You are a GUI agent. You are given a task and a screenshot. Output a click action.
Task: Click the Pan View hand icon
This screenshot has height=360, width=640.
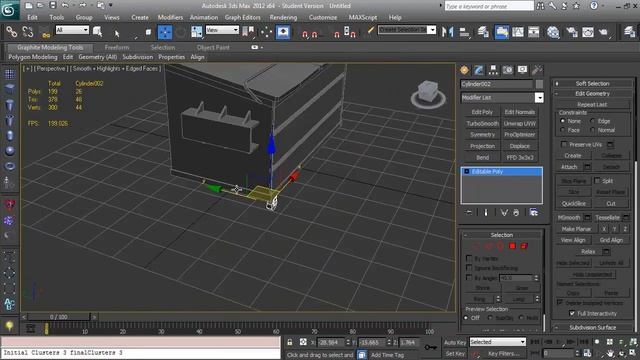[610, 353]
